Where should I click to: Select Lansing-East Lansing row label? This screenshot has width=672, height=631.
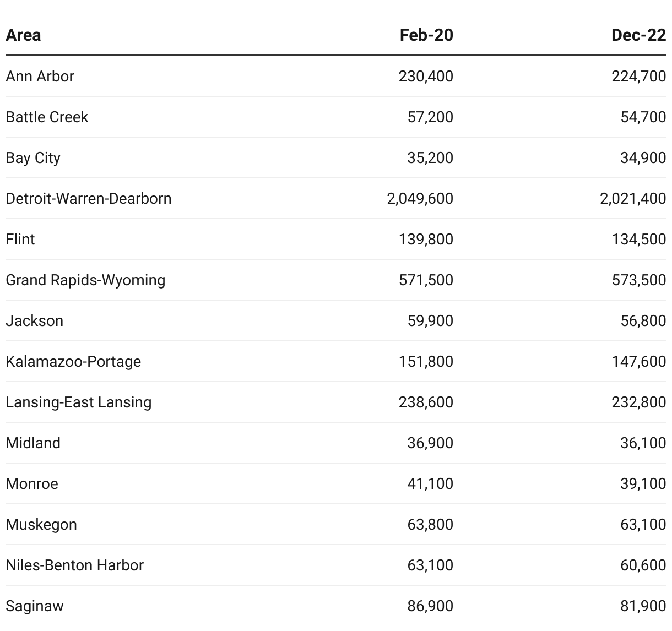click(79, 402)
